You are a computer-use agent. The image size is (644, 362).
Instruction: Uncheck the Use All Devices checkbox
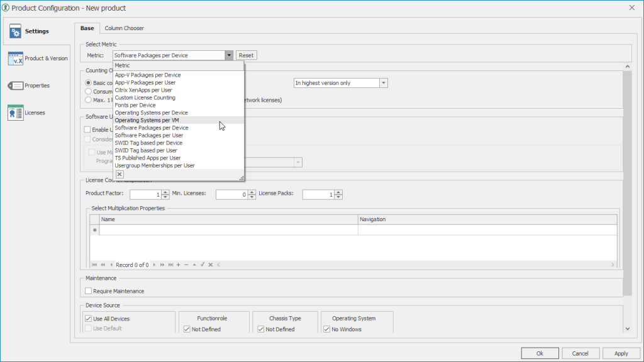click(89, 319)
